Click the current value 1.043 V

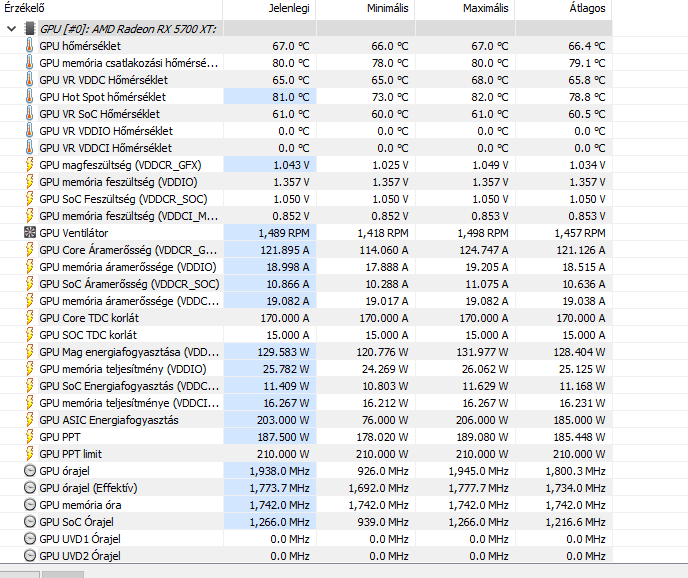[291, 165]
